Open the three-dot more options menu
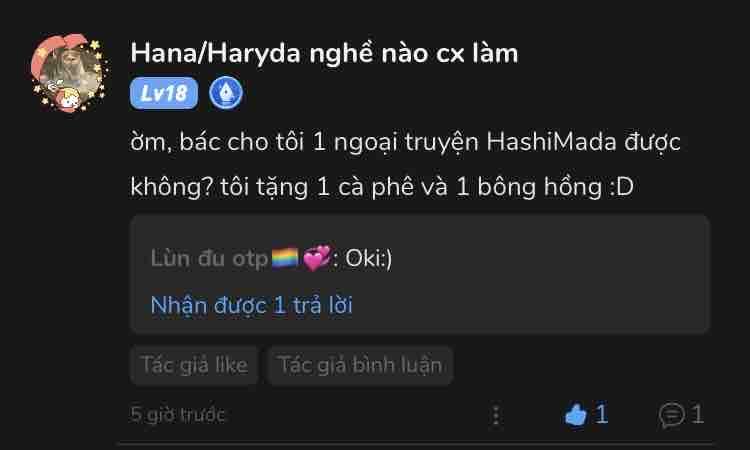 click(496, 415)
